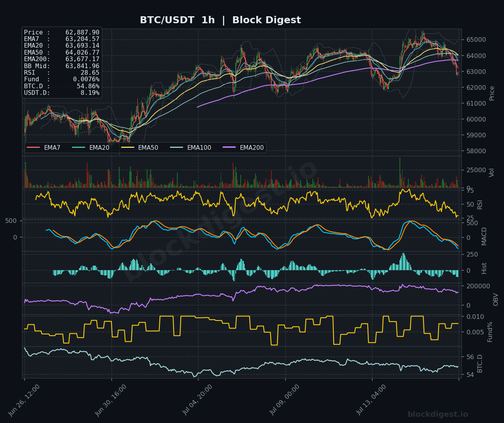
Task: Click the RSI value 28.65
Action: coord(90,73)
